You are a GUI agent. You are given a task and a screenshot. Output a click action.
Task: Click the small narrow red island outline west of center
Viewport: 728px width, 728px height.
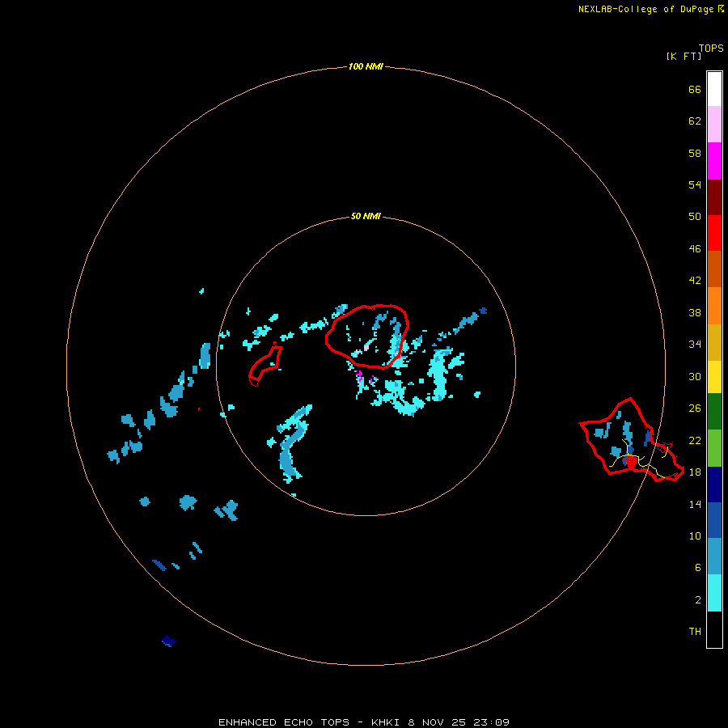(x=265, y=366)
